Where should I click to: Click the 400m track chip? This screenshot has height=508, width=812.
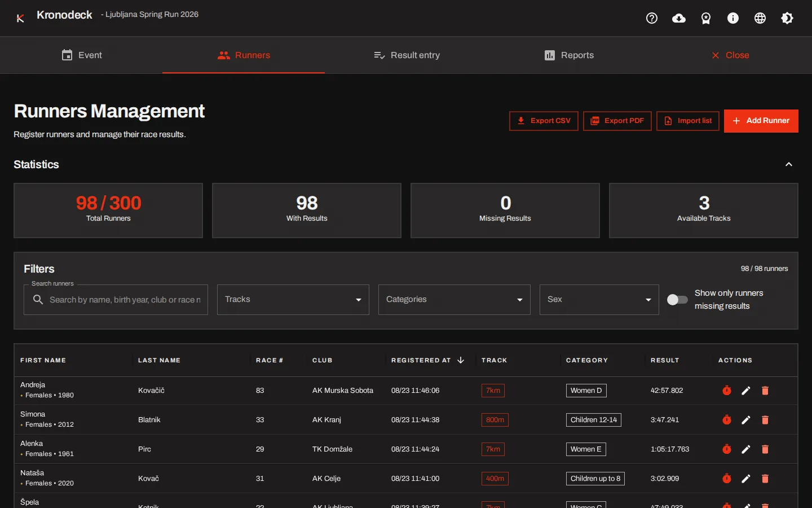[495, 479]
